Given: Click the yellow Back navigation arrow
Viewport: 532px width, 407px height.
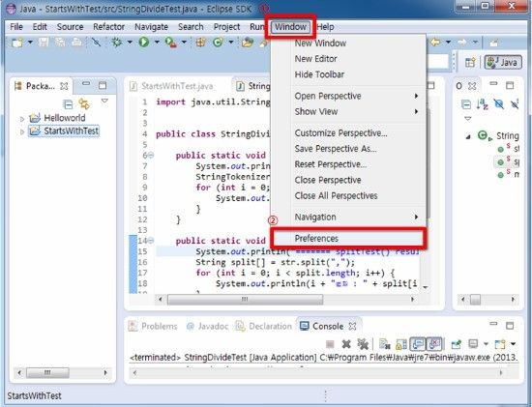Looking at the screenshot, I should [x=435, y=43].
